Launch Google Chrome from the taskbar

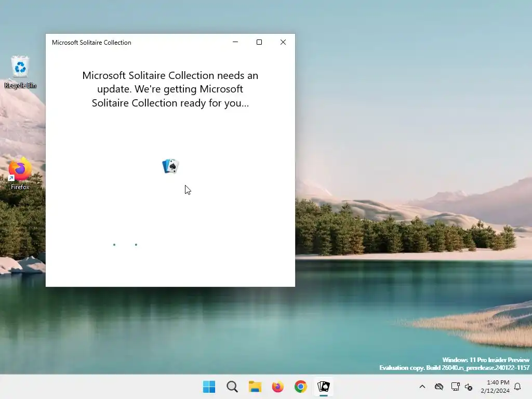(301, 387)
